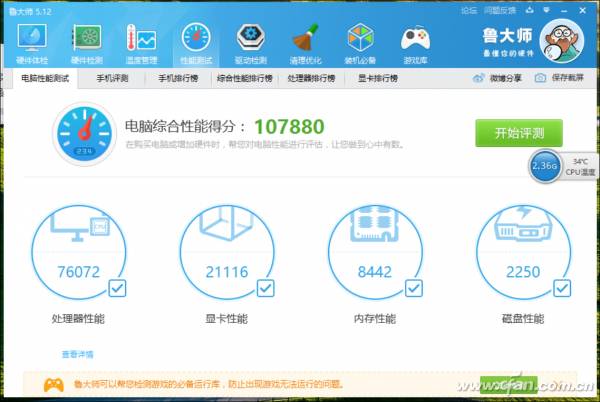Screen dimensions: 600x402
Task: Open the 查看详情 link
Action: point(77,354)
